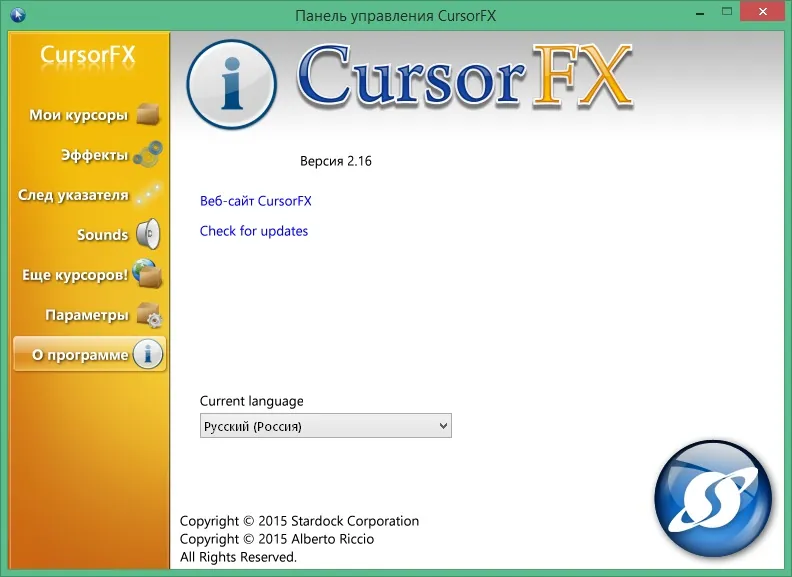Click the large info icon in header

point(232,84)
